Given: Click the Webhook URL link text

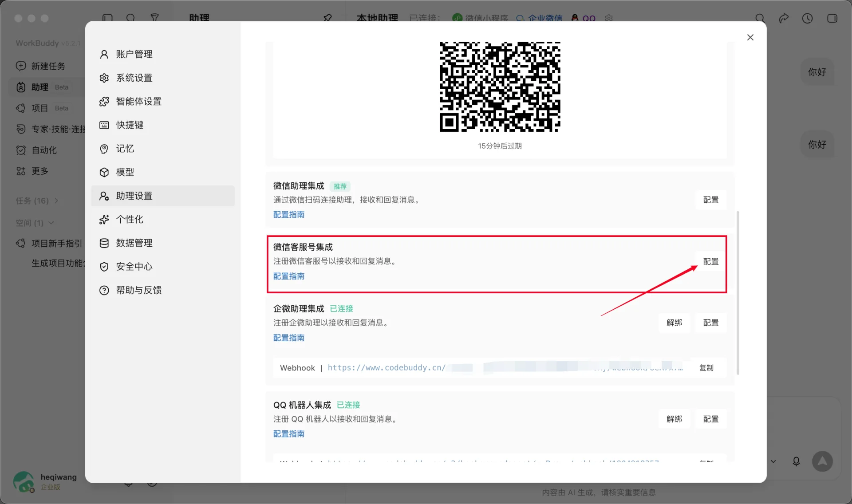Looking at the screenshot, I should 505,368.
